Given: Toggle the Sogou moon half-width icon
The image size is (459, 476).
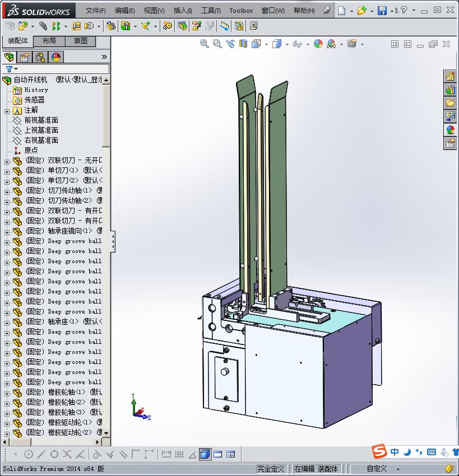Looking at the screenshot, I should click(407, 452).
